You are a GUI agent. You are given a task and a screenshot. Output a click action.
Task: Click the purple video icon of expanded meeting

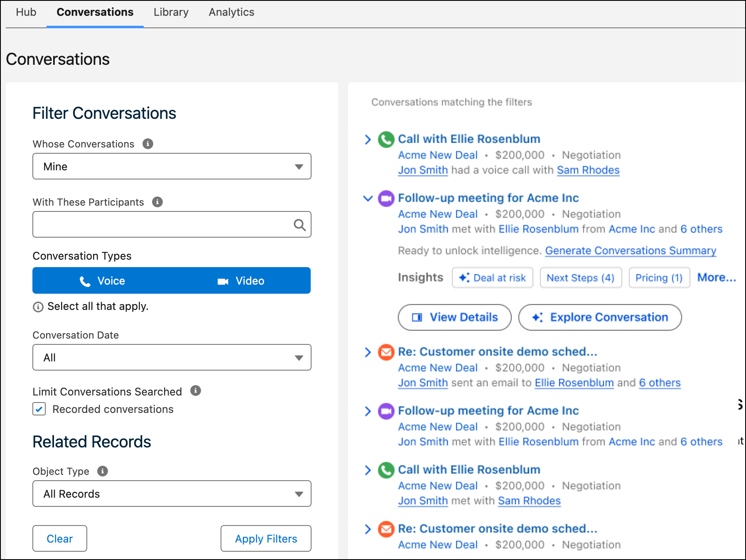click(386, 198)
